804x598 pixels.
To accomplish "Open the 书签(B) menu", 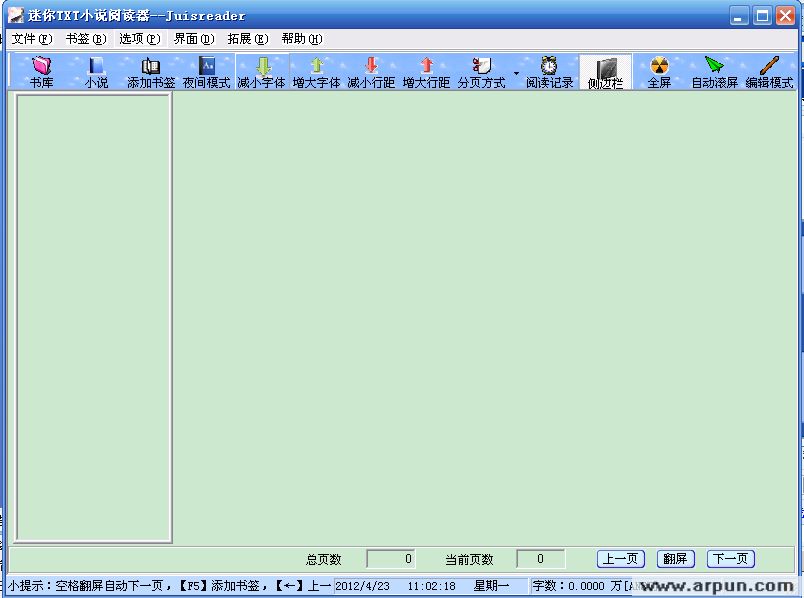I will tap(86, 39).
